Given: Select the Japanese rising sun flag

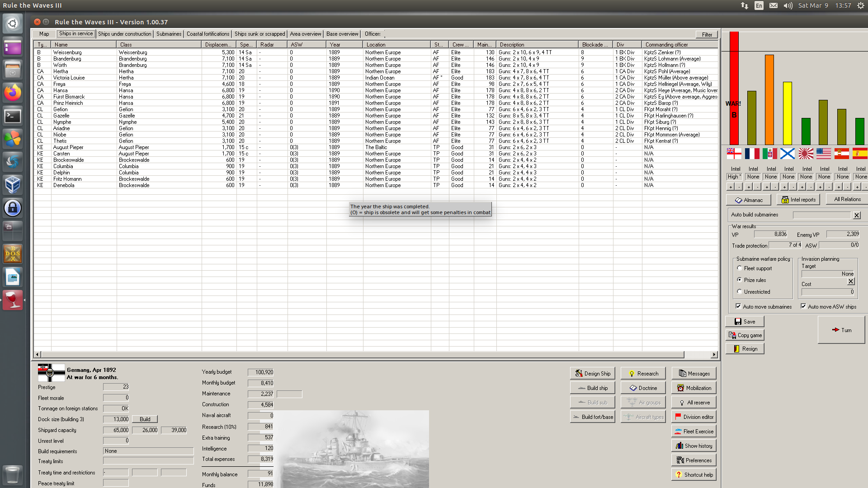Looking at the screenshot, I should coord(806,154).
